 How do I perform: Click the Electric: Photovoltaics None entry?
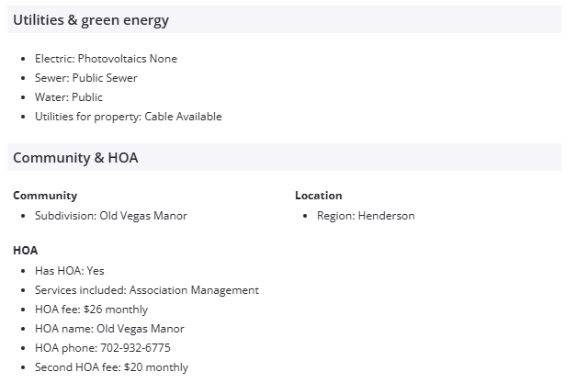pyautogui.click(x=106, y=59)
